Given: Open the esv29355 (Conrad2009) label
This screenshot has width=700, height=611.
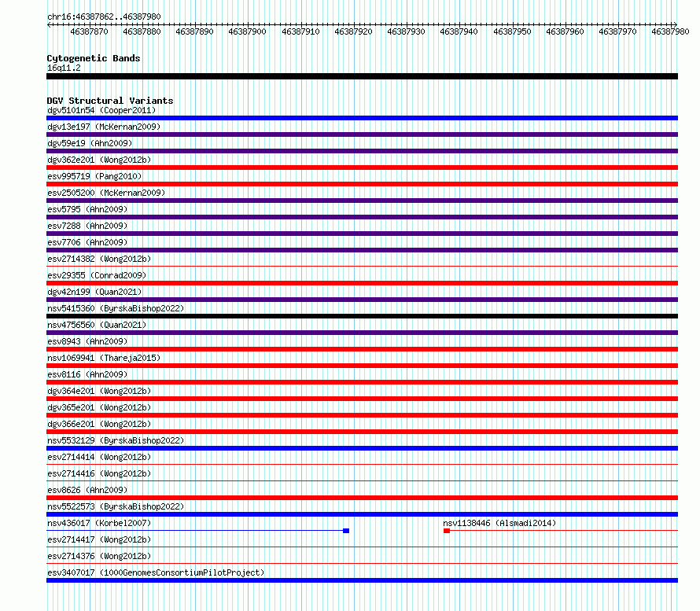Looking at the screenshot, I should coord(97,275).
